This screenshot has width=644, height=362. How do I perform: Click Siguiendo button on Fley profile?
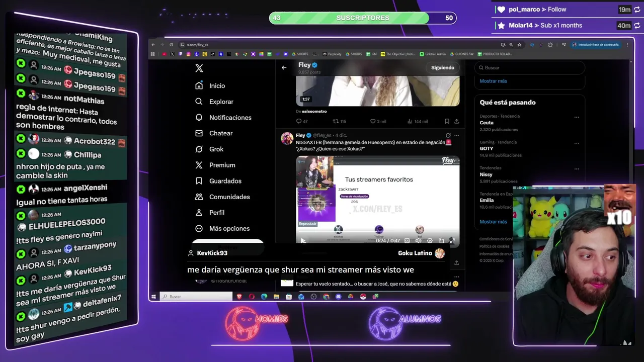(443, 67)
